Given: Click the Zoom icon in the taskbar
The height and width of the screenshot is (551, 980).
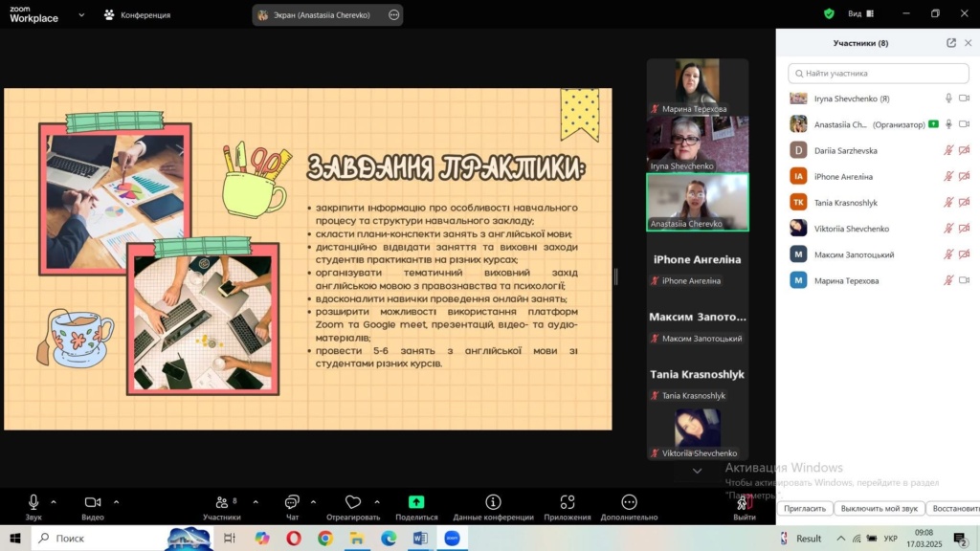Looking at the screenshot, I should [452, 538].
